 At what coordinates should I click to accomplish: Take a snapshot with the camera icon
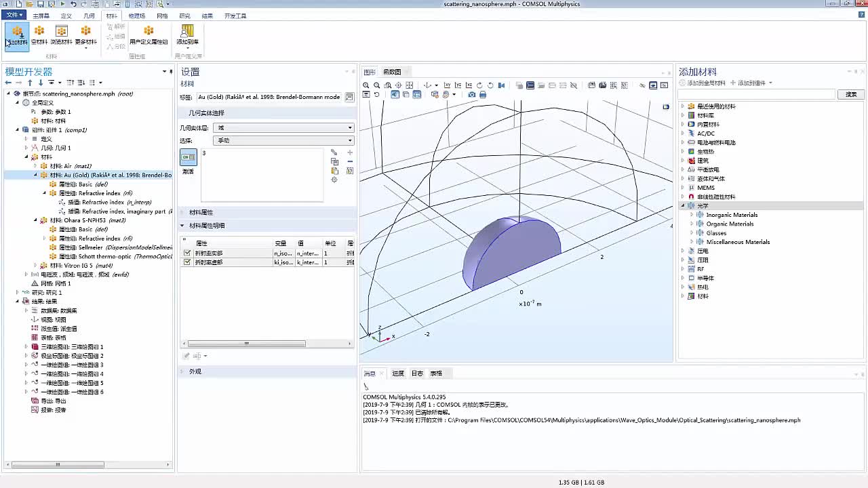point(472,95)
